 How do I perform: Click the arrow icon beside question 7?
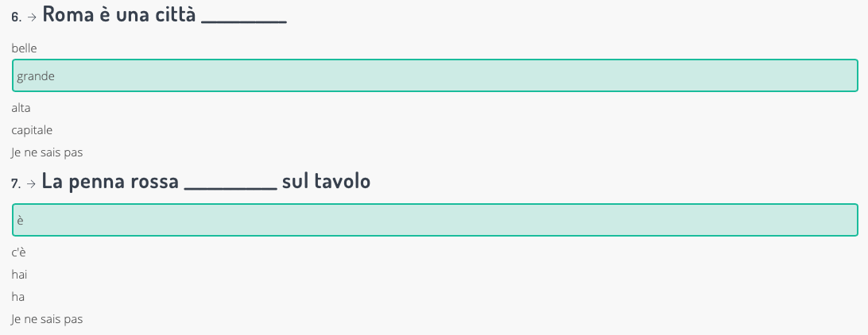(x=32, y=184)
